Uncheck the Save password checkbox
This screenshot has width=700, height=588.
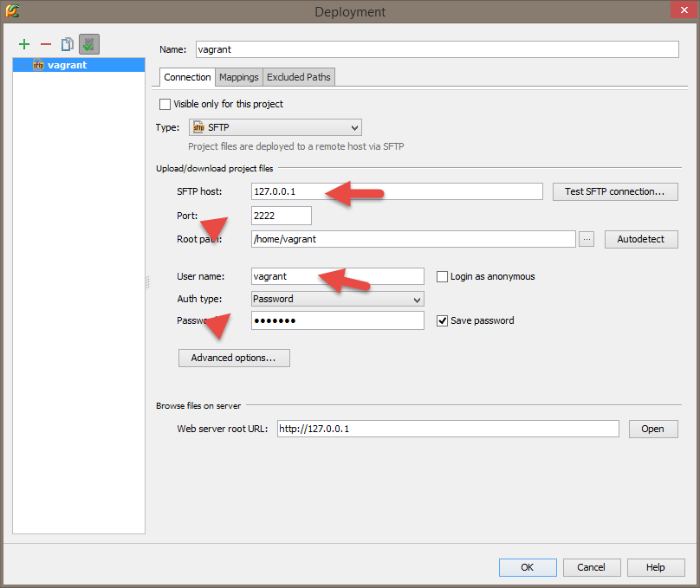click(x=442, y=320)
